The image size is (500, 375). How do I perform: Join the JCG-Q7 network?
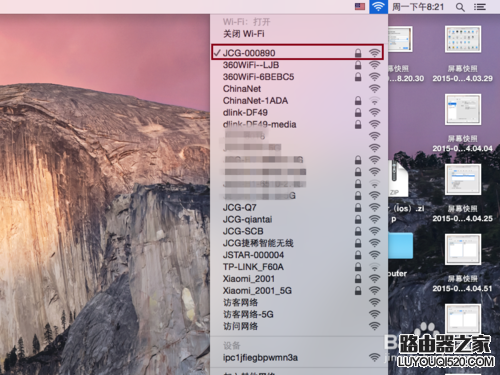(x=299, y=208)
